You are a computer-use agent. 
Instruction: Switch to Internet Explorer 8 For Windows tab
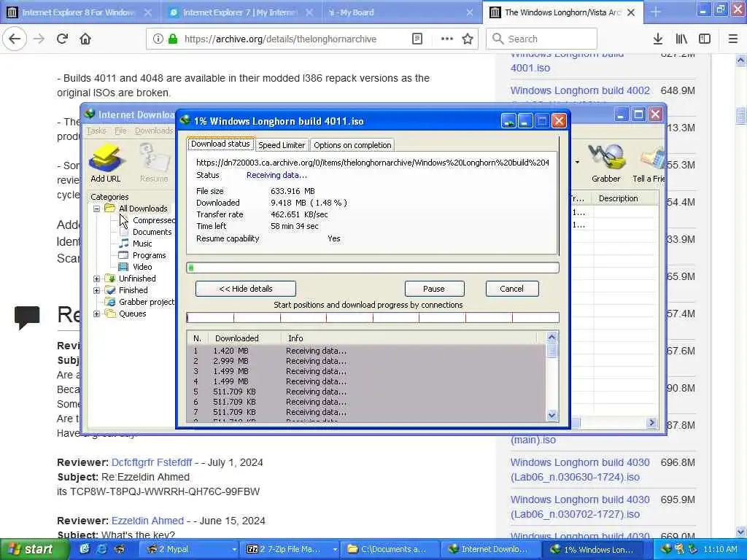(x=79, y=12)
